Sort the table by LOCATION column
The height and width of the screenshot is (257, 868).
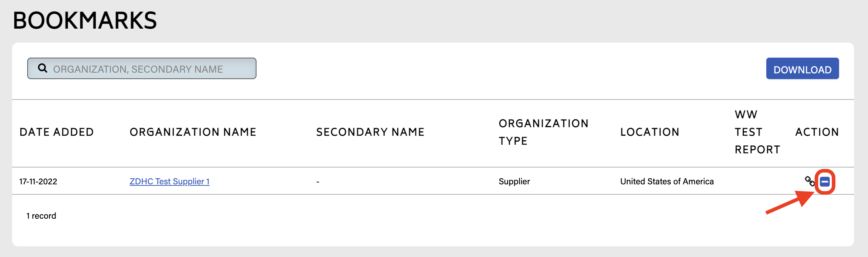click(650, 132)
